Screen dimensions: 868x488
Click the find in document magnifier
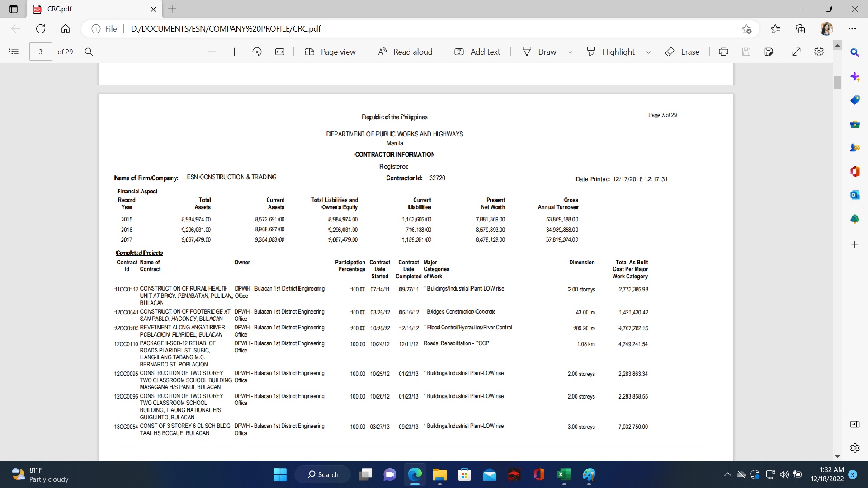89,52
